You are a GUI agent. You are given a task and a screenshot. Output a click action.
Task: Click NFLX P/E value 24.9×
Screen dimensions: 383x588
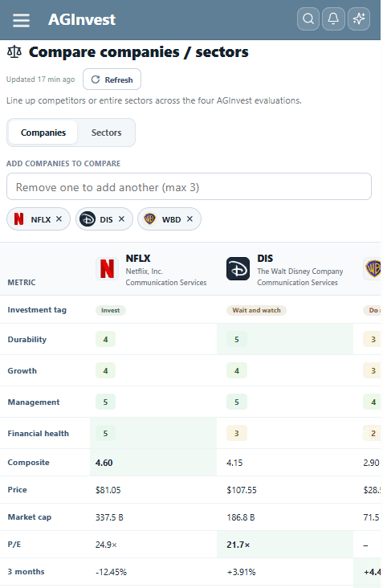tap(106, 545)
